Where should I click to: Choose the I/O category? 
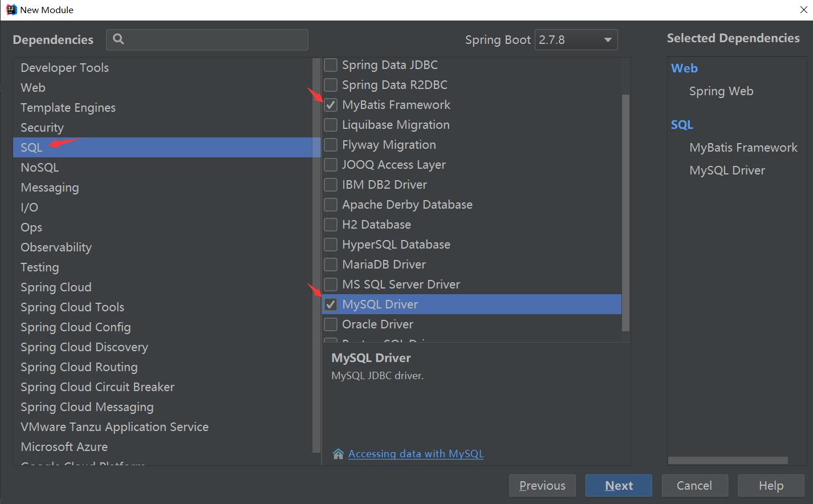click(163, 208)
